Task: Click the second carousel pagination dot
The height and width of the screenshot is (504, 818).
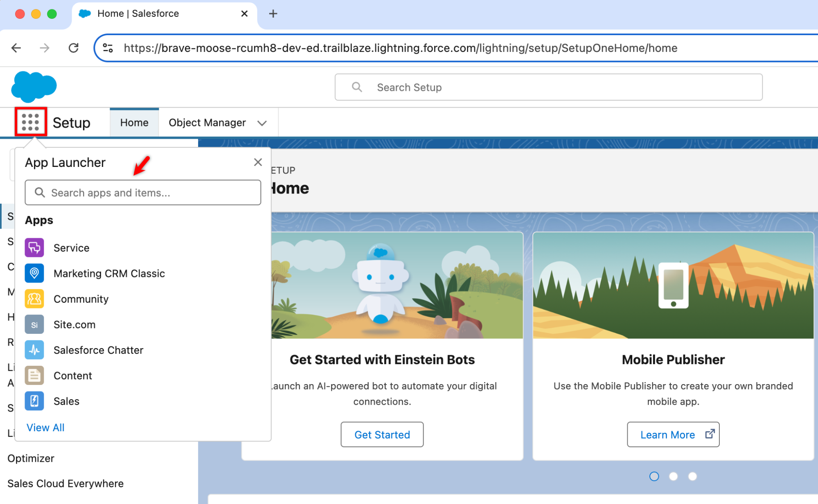Action: [673, 476]
